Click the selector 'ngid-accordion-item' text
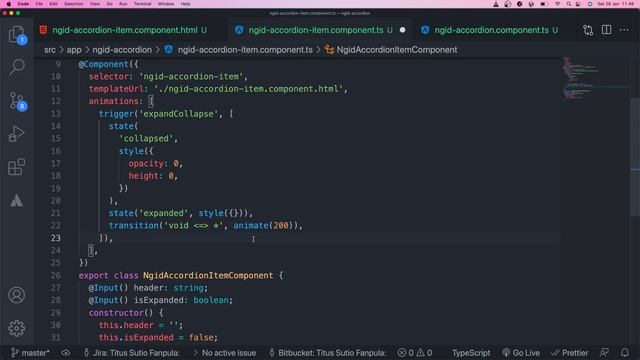The height and width of the screenshot is (360, 640). click(x=191, y=76)
